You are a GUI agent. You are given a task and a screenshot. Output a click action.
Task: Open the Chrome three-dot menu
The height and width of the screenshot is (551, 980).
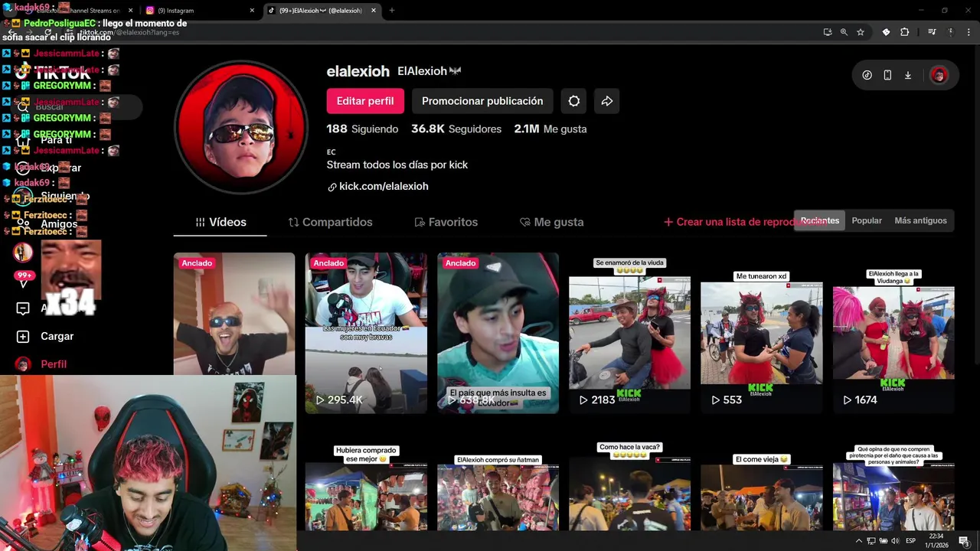pyautogui.click(x=969, y=32)
